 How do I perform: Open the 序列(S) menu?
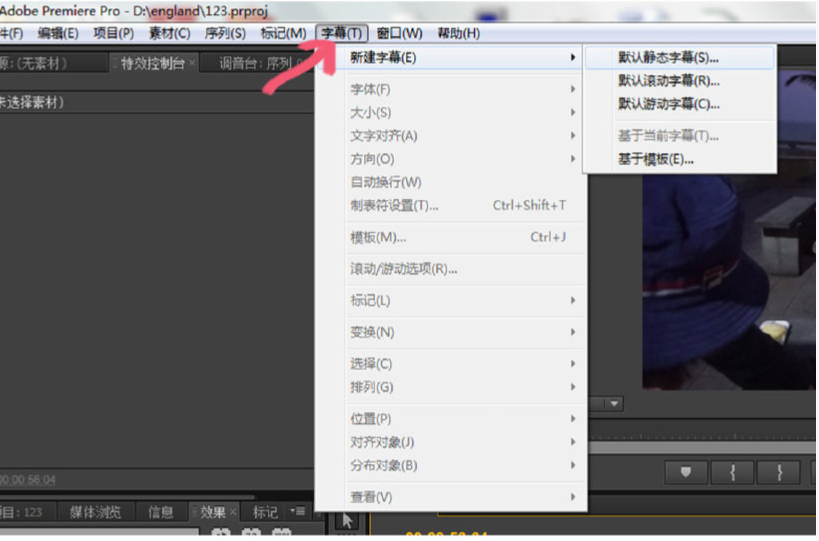(x=225, y=33)
